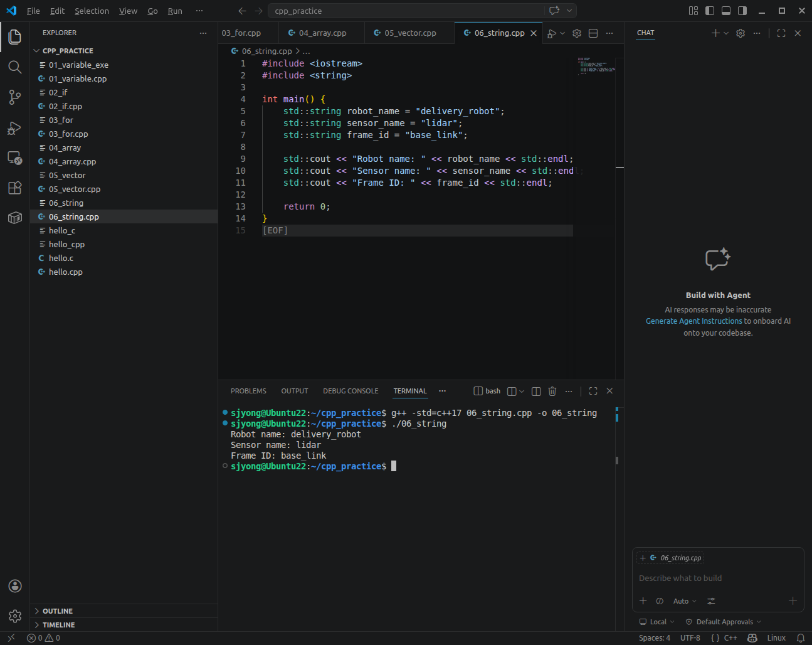Click the Describe what to build input
Viewport: 812px width, 645px height.
click(x=717, y=578)
